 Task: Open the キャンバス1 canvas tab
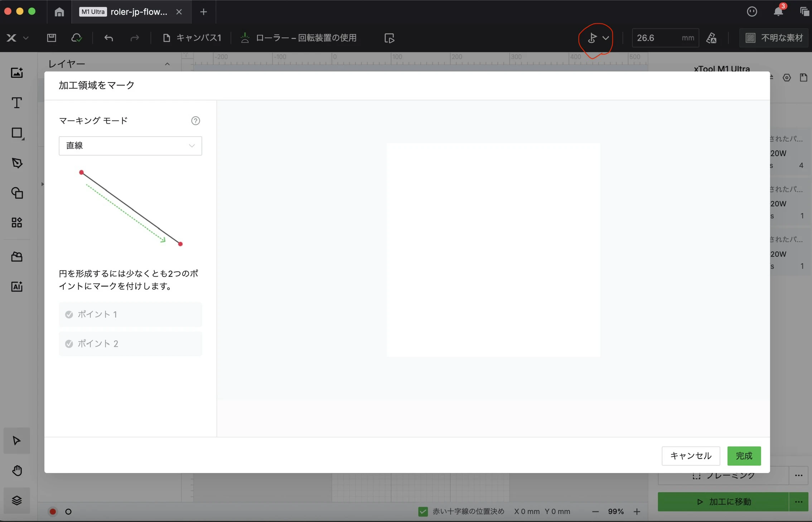point(192,38)
